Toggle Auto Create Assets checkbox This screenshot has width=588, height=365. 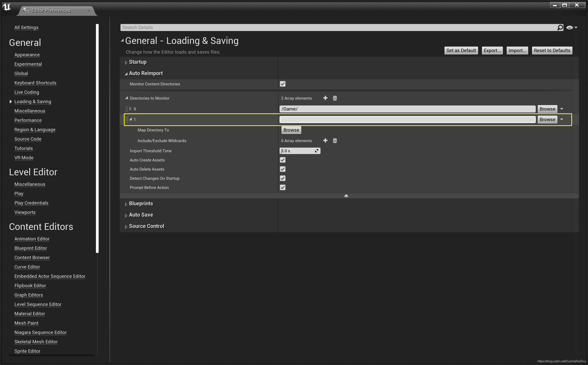[x=282, y=160]
